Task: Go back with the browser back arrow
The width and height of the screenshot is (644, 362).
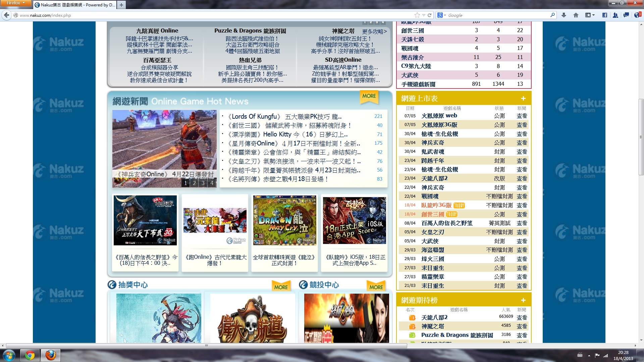Action: click(6, 15)
